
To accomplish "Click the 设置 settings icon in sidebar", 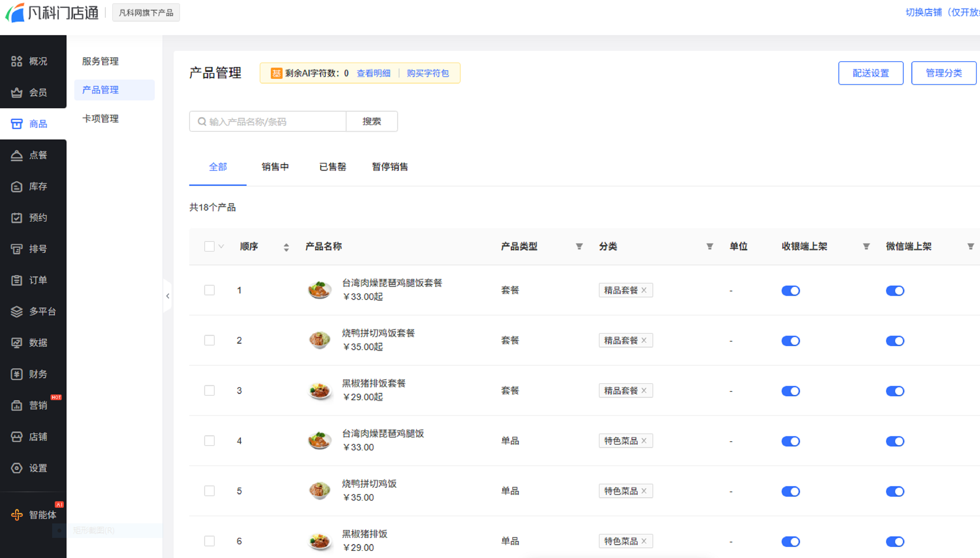I will tap(17, 468).
